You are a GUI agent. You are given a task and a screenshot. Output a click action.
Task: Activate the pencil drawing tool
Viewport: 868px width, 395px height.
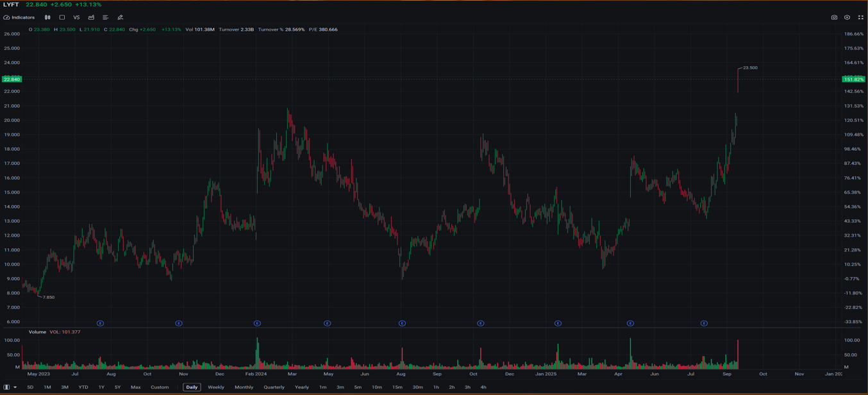pos(120,17)
